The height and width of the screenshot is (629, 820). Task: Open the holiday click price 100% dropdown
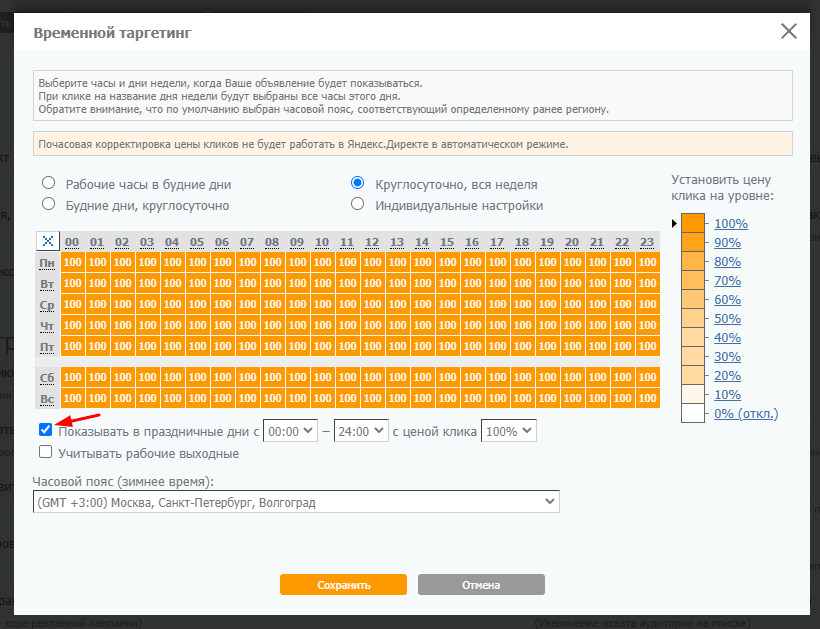(x=509, y=431)
